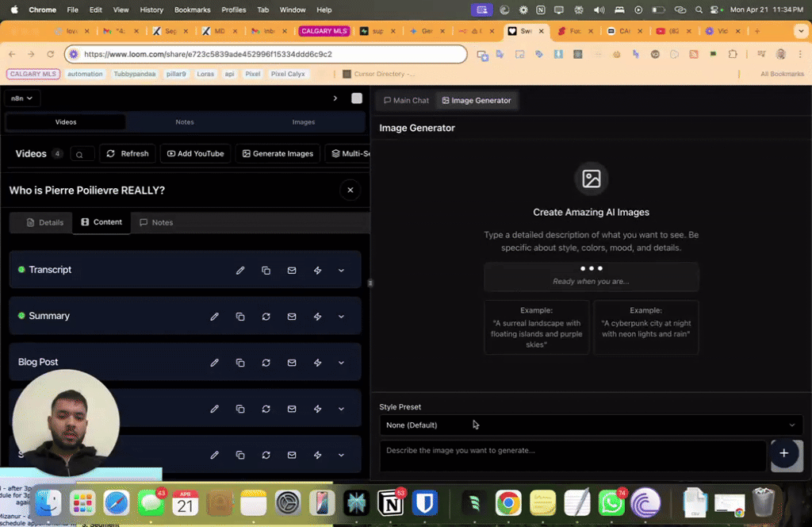The image size is (812, 527).
Task: Open the Pixel Calyx bookmark
Action: click(288, 74)
